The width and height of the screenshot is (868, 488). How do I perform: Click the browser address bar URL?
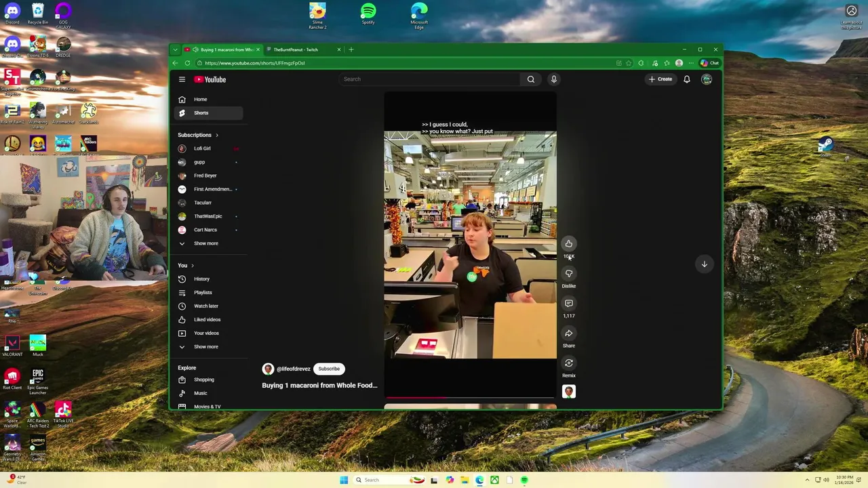tap(255, 63)
